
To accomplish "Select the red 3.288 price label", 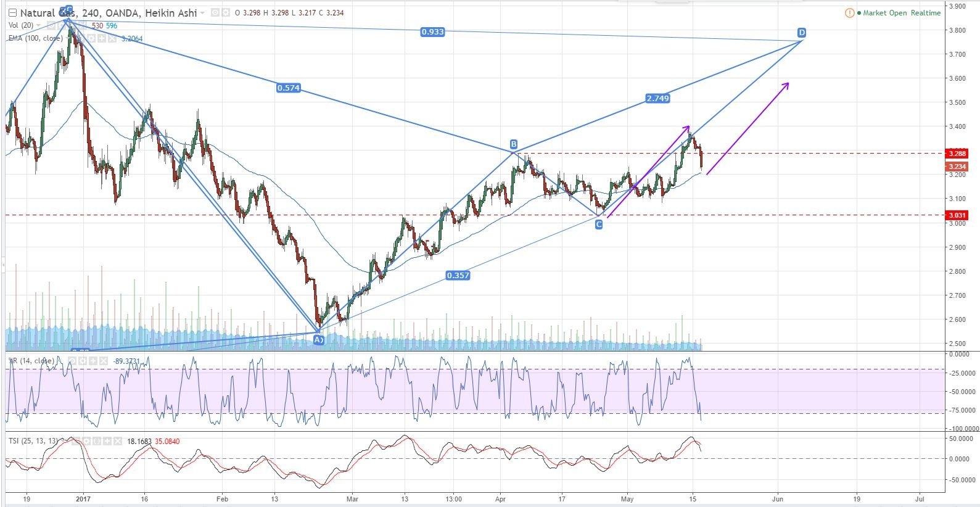I will 957,154.
